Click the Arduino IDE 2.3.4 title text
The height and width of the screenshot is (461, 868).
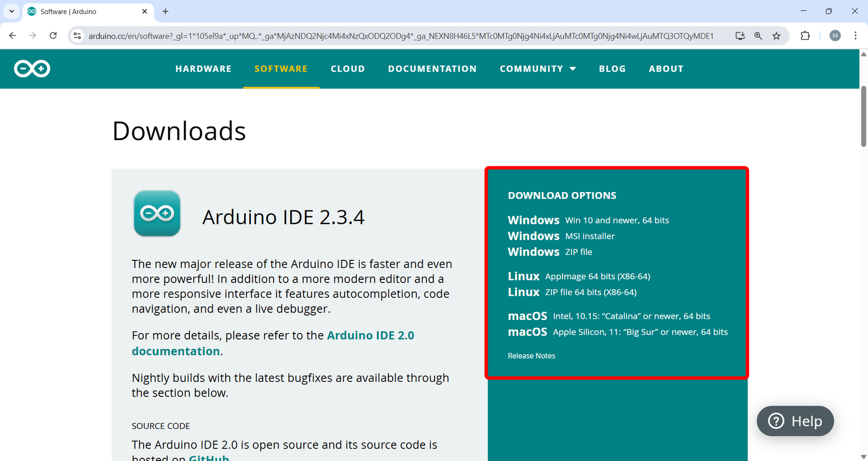click(x=283, y=217)
